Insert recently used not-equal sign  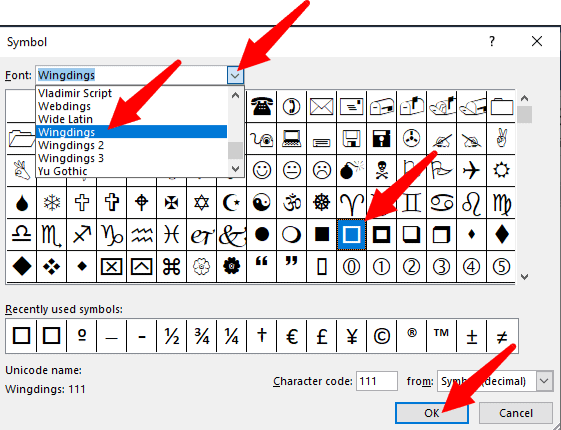point(502,336)
